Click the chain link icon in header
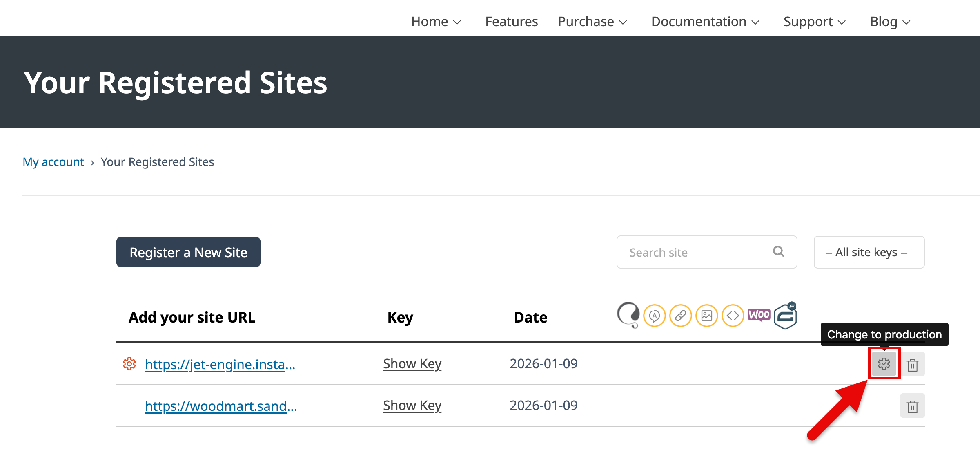 pyautogui.click(x=680, y=316)
